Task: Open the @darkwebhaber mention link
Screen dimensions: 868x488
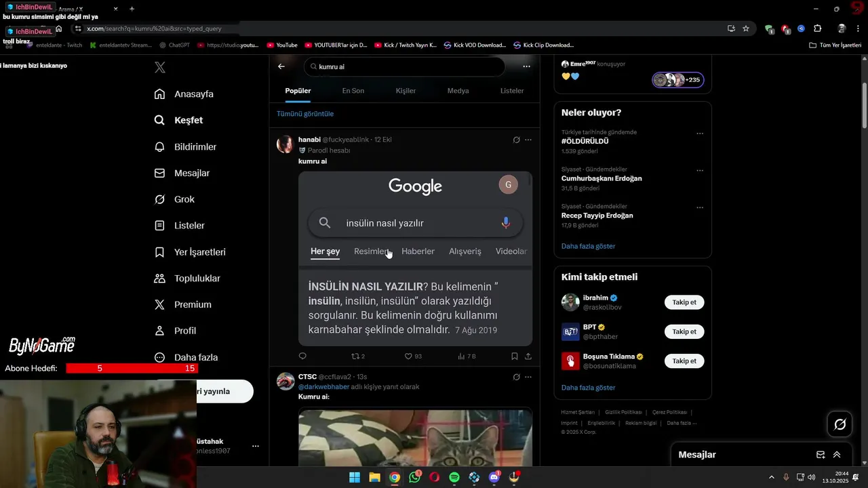Action: pyautogui.click(x=323, y=387)
